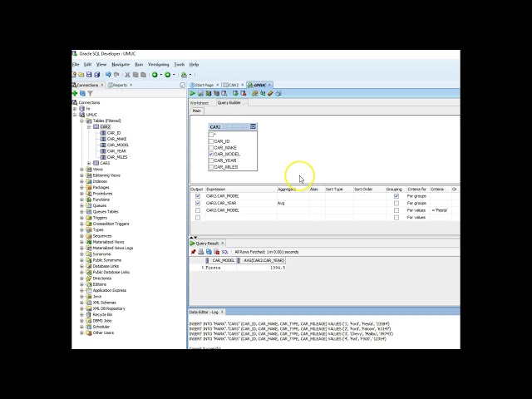Uncheck CAR_MODEL in CAR2 table box

211,154
